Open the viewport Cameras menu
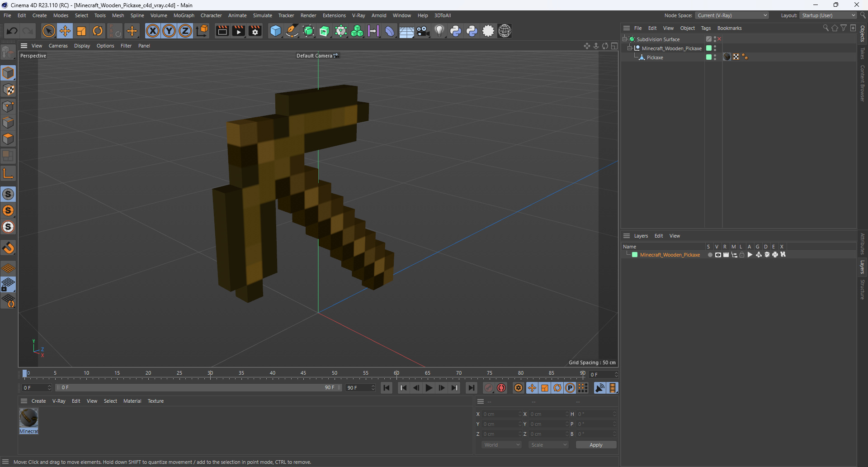The width and height of the screenshot is (868, 467). click(58, 46)
